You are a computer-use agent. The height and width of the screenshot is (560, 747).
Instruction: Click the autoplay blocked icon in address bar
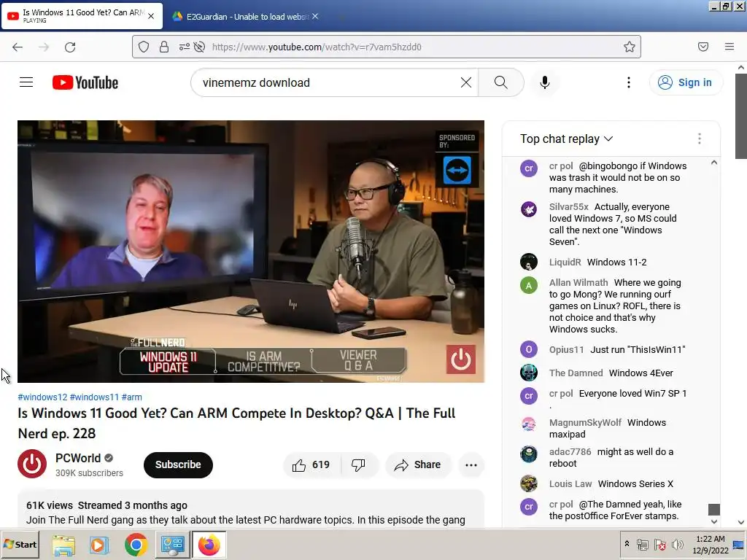tap(200, 47)
